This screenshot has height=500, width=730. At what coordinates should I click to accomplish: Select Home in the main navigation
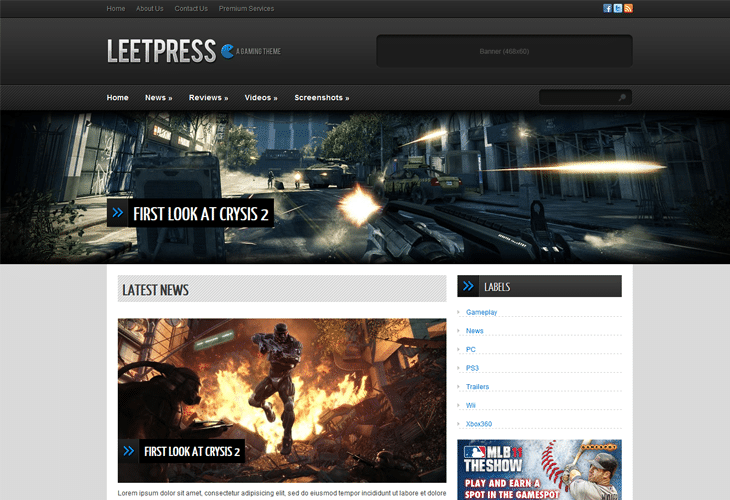[117, 98]
